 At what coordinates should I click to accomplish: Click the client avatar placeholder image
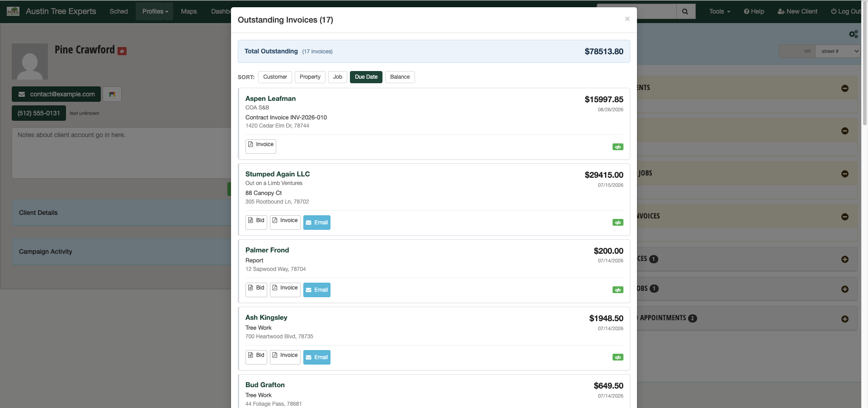[x=30, y=62]
